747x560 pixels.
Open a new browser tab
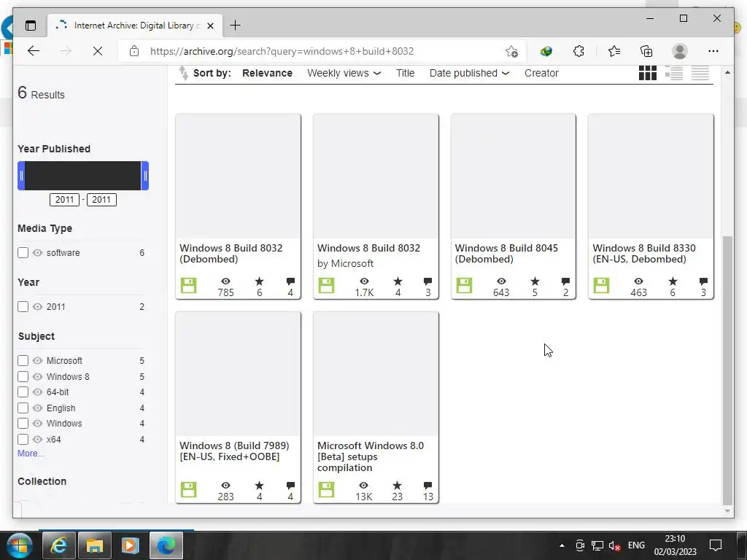236,26
